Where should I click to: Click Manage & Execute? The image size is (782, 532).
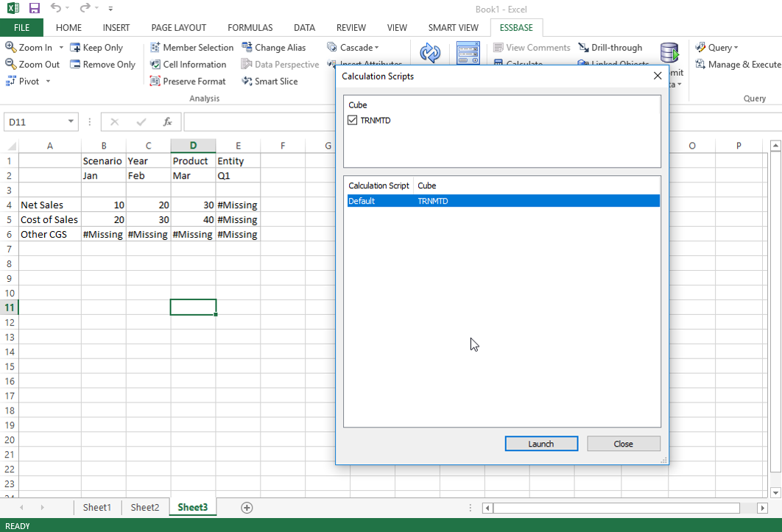738,64
